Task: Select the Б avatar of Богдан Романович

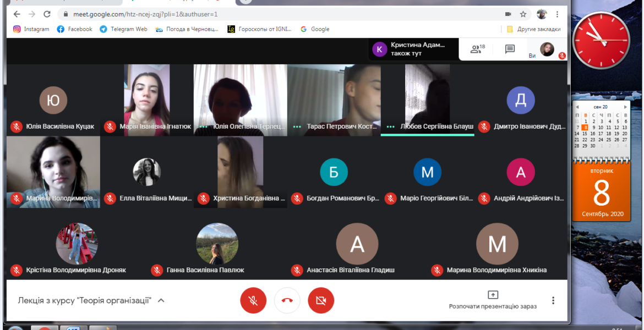Action: [334, 172]
